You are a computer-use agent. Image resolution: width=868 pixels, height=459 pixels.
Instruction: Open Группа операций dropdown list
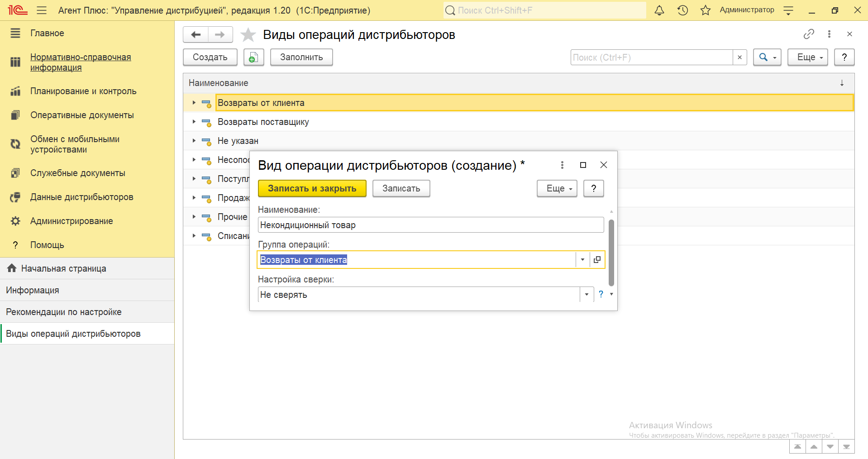click(582, 260)
